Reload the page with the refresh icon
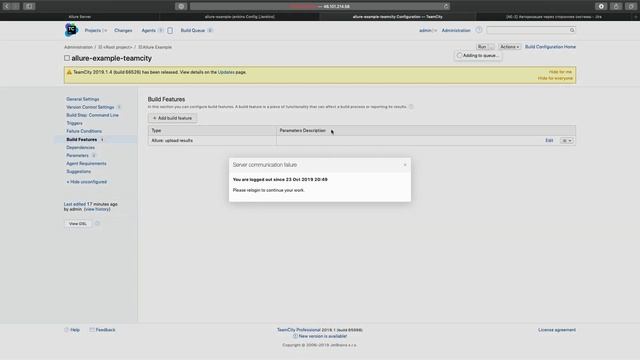Screen dimensions: 640x360 point(446,6)
